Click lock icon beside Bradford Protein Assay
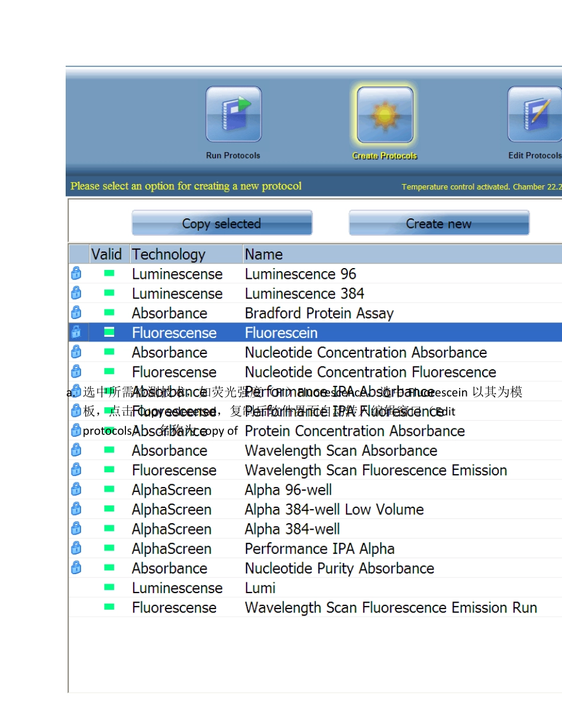This screenshot has height=728, width=562. click(x=76, y=313)
